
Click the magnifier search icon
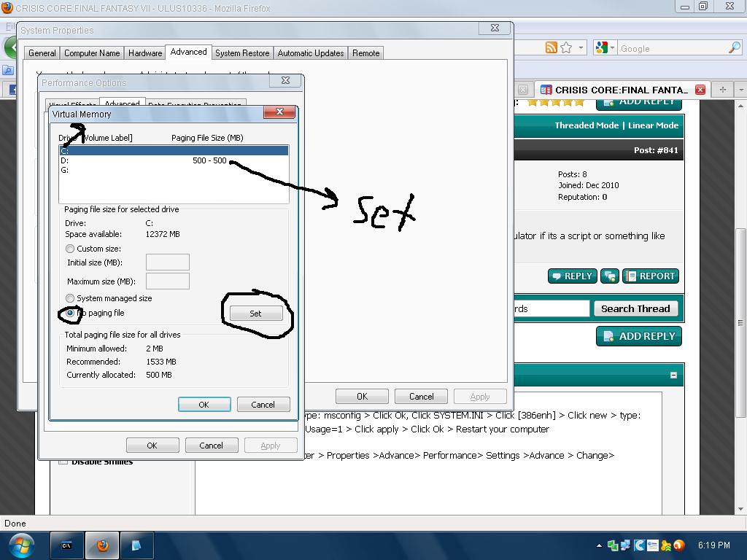coord(734,47)
